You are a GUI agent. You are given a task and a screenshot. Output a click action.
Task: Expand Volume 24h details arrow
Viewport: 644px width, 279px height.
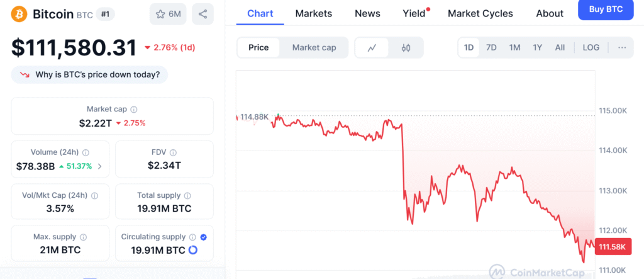tap(99, 166)
